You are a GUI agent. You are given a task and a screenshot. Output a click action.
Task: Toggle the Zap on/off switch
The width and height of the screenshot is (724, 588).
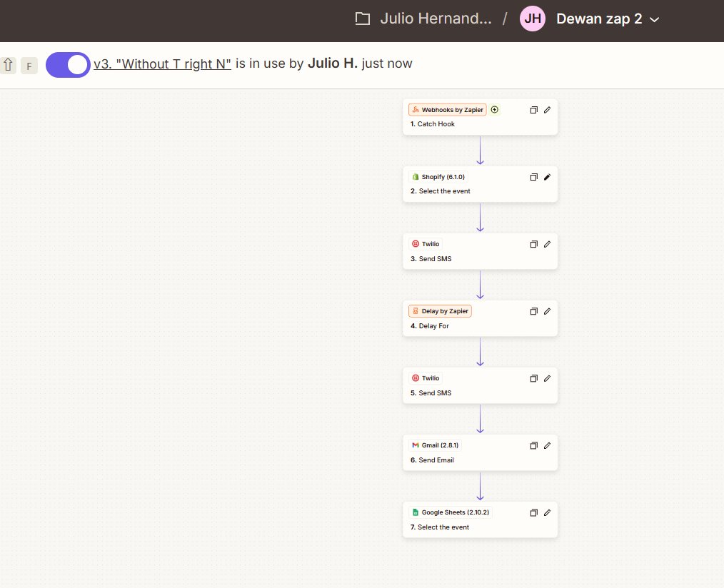tap(68, 65)
